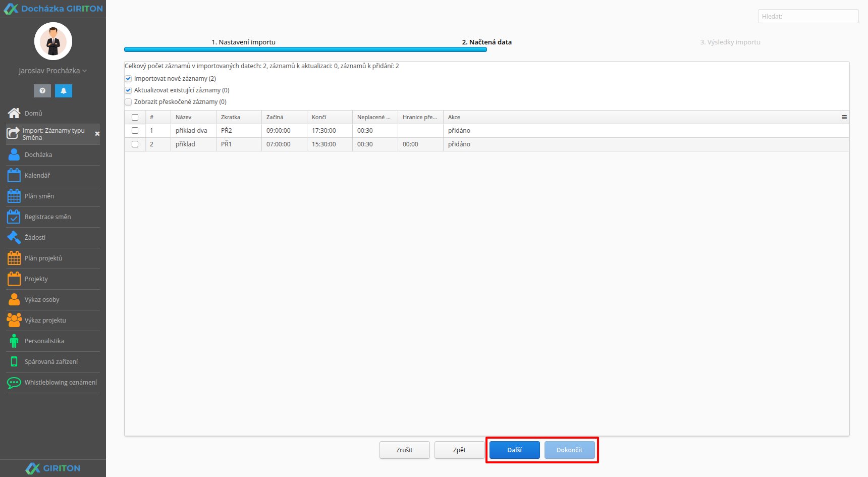Screen dimensions: 868x477
Task: Click the Personalistika green person icon
Action: (14, 341)
